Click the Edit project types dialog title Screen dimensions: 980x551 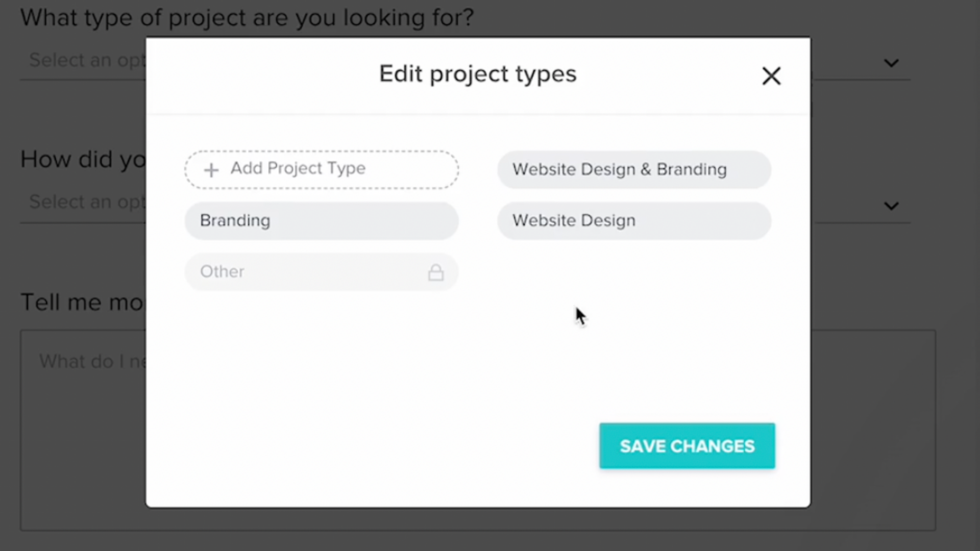pyautogui.click(x=477, y=73)
